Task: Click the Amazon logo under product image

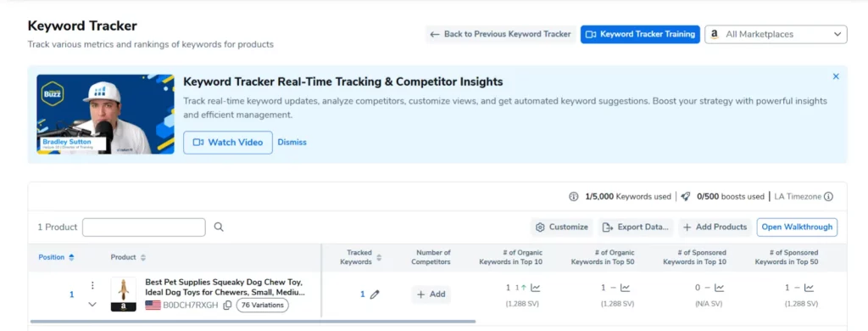Action: [124, 306]
